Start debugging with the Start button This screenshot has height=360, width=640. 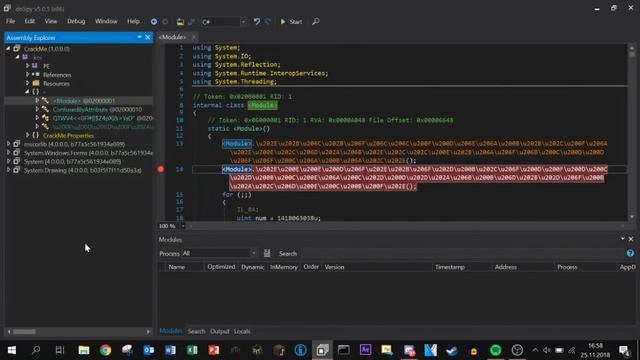coord(291,22)
